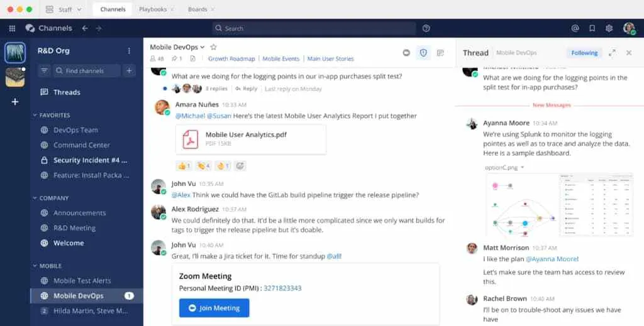This screenshot has width=644, height=326.
Task: Start a Zoom call from channel header
Action: (x=406, y=53)
